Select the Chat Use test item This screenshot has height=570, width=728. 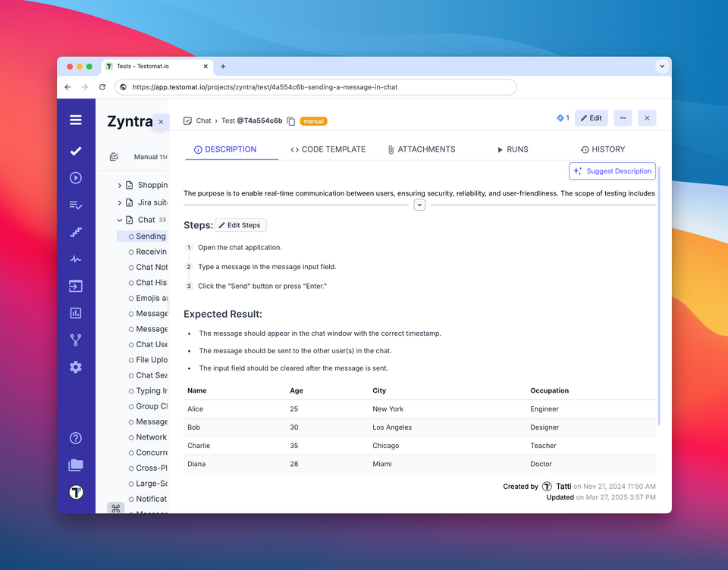click(148, 344)
